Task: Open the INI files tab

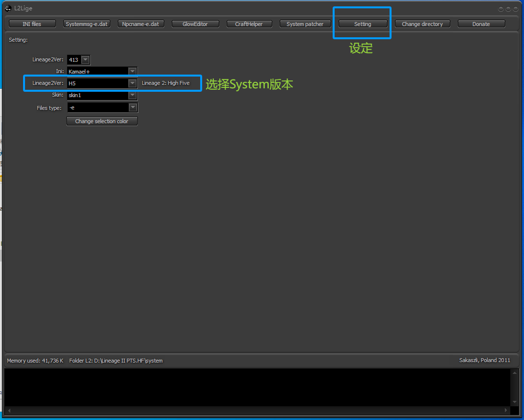Action: coord(32,24)
